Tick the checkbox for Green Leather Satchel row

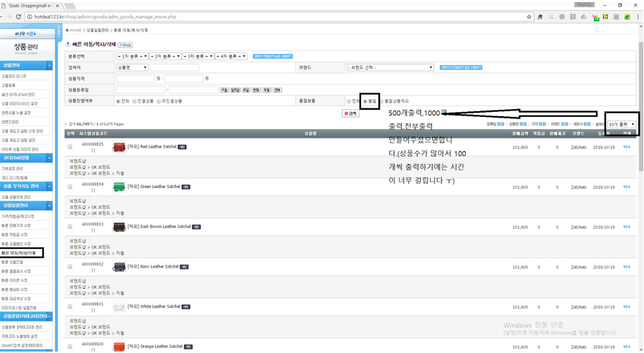point(70,187)
